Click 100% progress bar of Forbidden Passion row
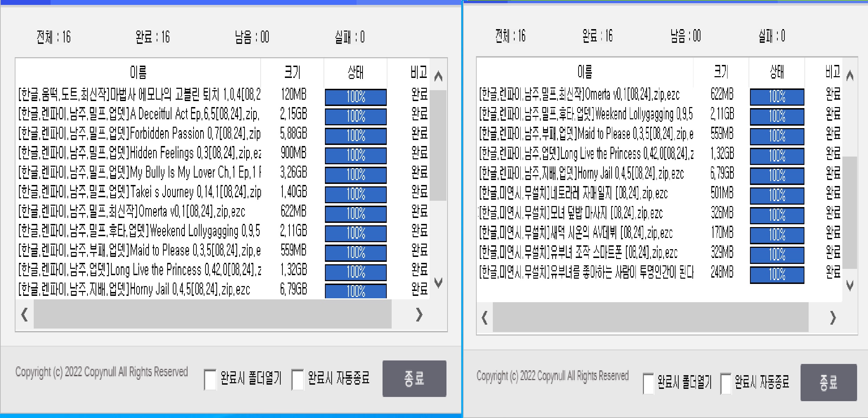Image resolution: width=868 pixels, height=418 pixels. coord(355,136)
